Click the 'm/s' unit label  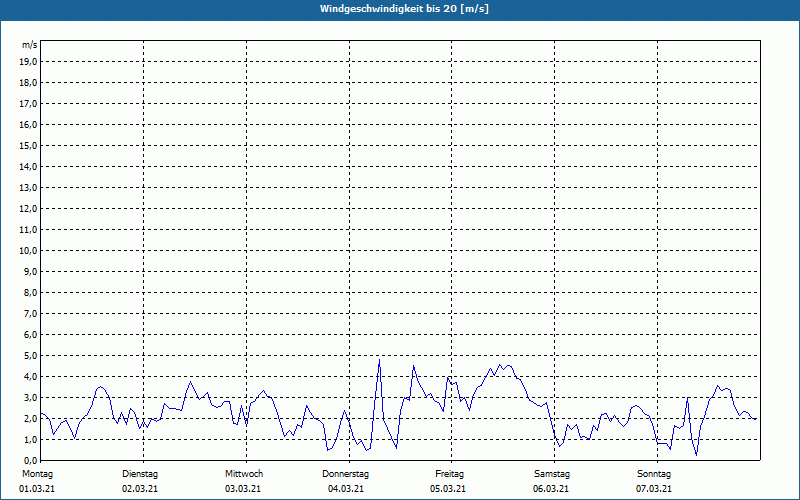point(30,45)
